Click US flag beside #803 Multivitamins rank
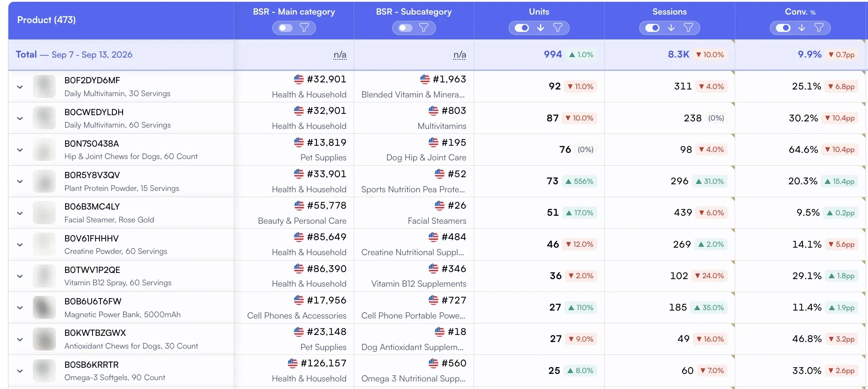This screenshot has width=868, height=389. point(433,111)
